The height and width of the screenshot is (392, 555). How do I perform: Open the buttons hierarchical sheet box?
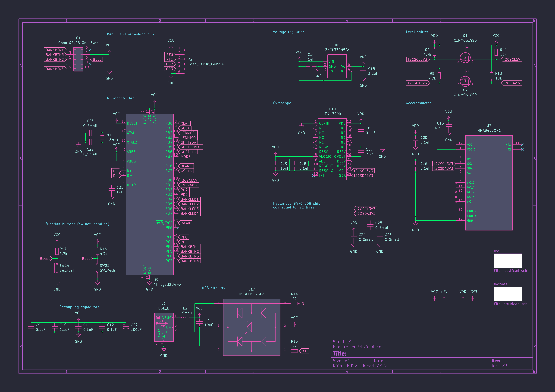pyautogui.click(x=508, y=294)
